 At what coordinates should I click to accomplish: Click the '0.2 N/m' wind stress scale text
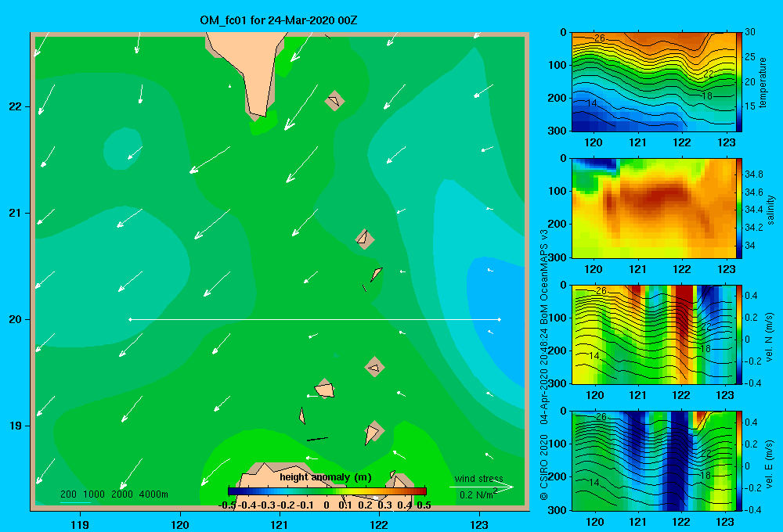(x=478, y=494)
